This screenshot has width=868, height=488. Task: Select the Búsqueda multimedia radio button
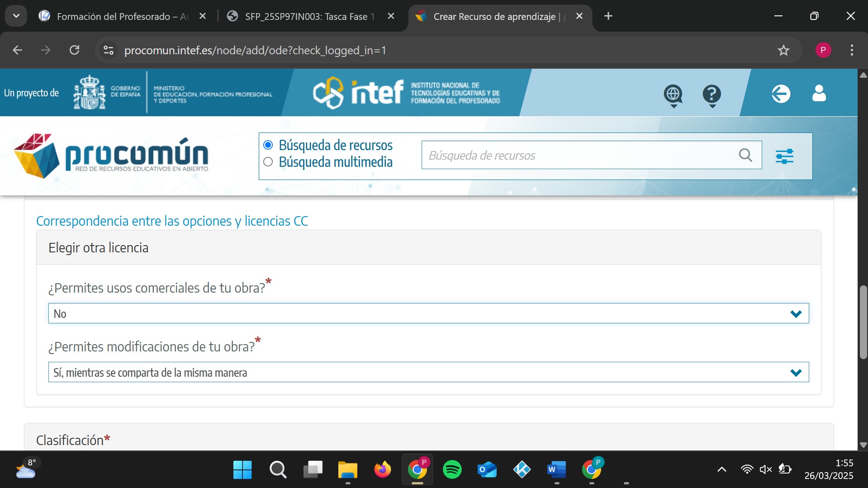click(268, 162)
